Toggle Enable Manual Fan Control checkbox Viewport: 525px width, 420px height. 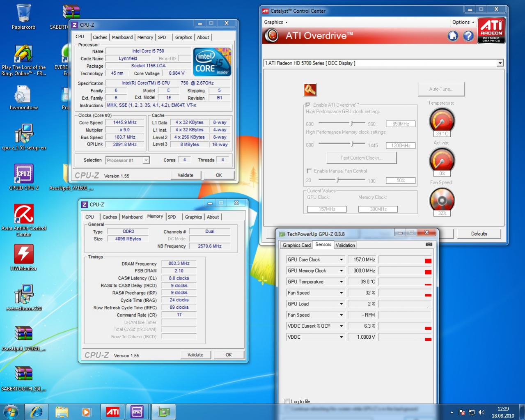click(x=309, y=171)
